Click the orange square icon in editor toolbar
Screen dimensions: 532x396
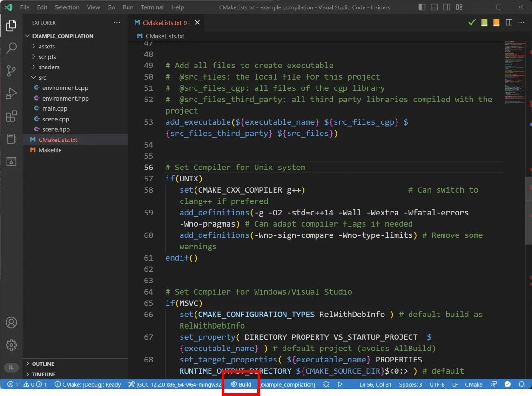pyautogui.click(x=496, y=22)
